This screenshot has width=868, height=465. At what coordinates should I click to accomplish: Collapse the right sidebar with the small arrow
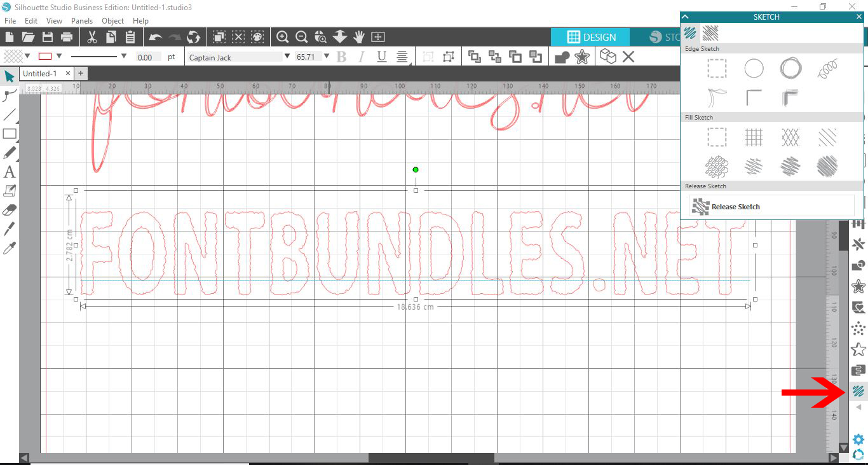pos(858,407)
